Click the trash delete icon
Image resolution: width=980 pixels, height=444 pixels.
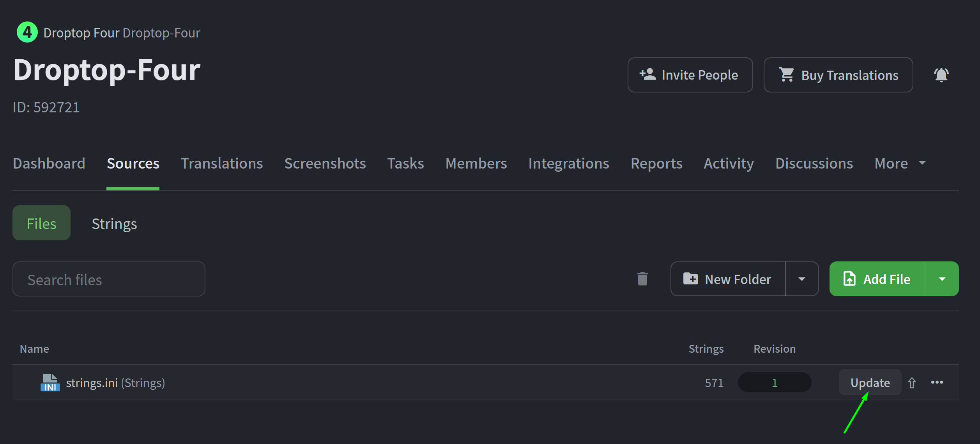[642, 279]
